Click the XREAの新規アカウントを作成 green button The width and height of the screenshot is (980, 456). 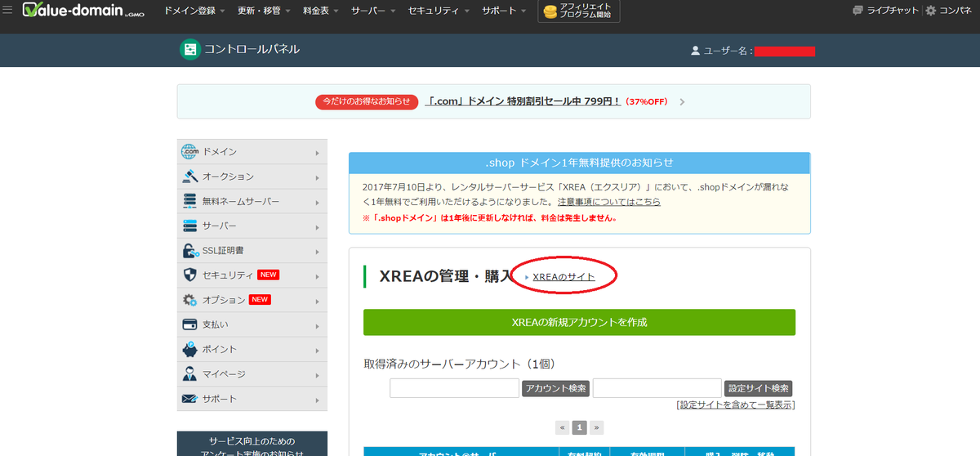579,322
